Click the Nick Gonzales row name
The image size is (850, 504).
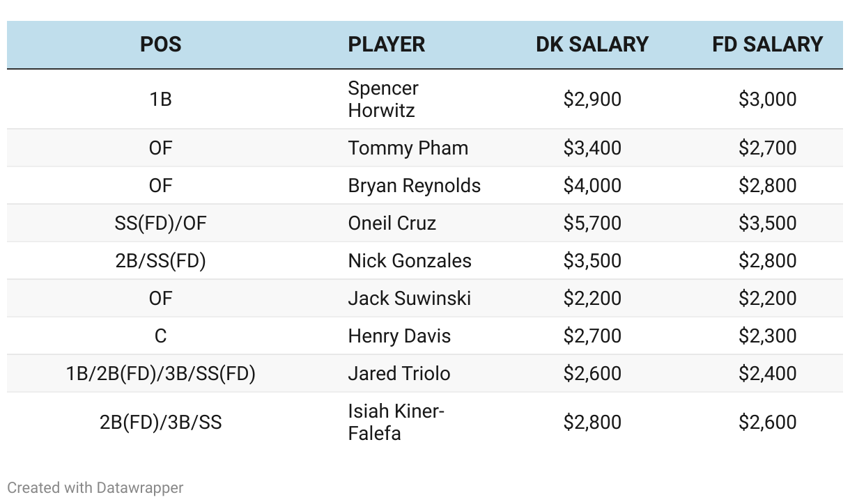[410, 261]
